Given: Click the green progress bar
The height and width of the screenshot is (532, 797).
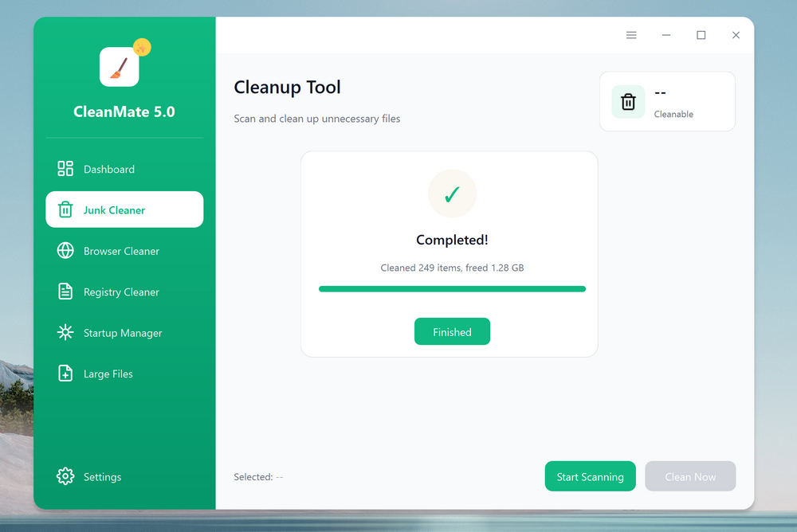Looking at the screenshot, I should [x=452, y=288].
